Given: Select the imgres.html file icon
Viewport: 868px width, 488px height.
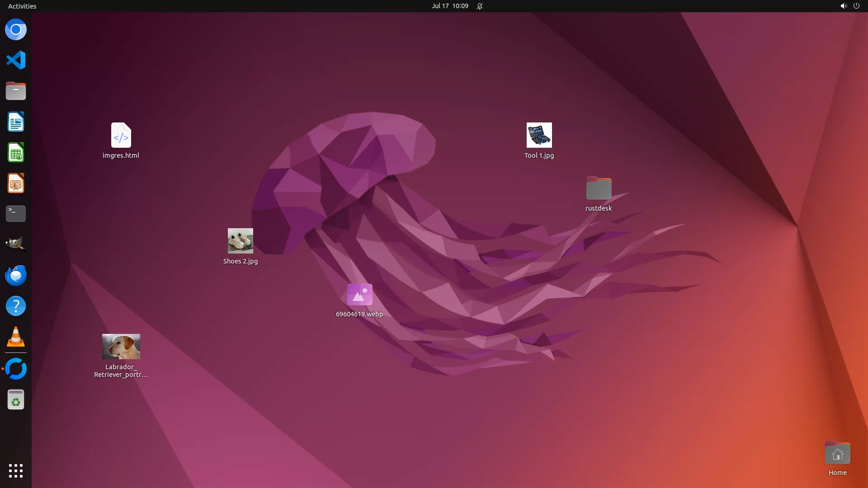Looking at the screenshot, I should point(121,135).
